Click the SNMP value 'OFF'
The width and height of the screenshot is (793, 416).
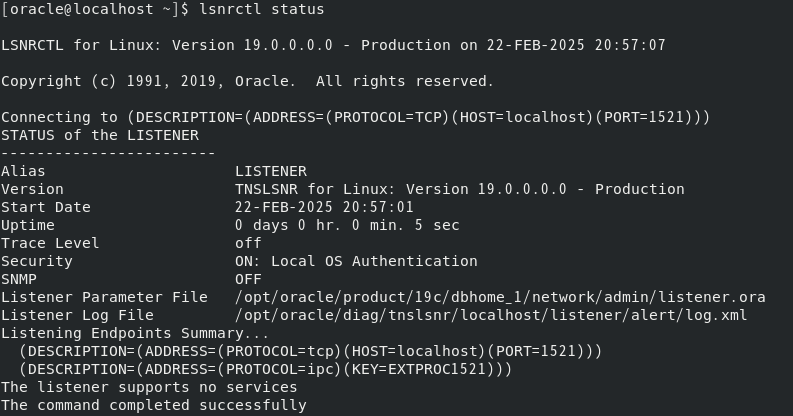click(x=248, y=279)
